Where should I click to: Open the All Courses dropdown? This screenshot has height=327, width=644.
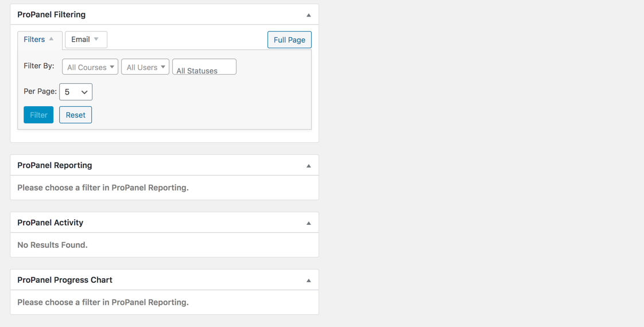coord(90,67)
